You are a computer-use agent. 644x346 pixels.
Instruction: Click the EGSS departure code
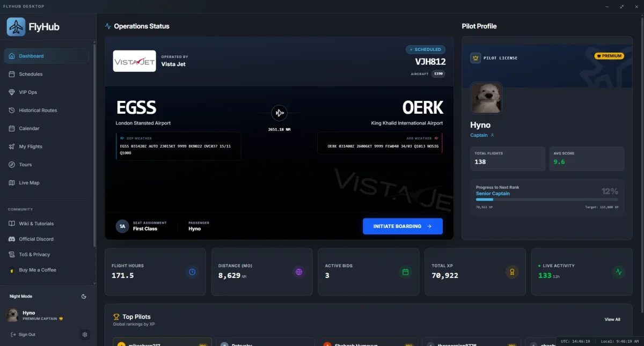(136, 108)
